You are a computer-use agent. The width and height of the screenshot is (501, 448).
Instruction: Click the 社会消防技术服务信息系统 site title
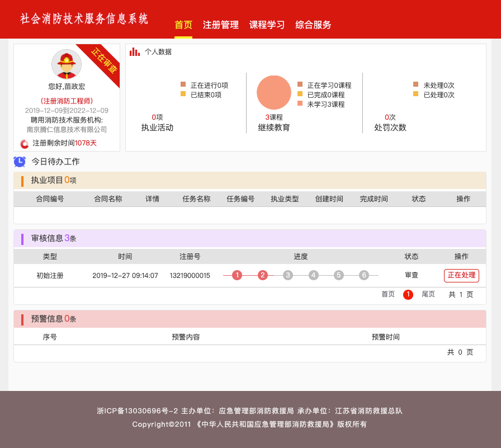(84, 18)
